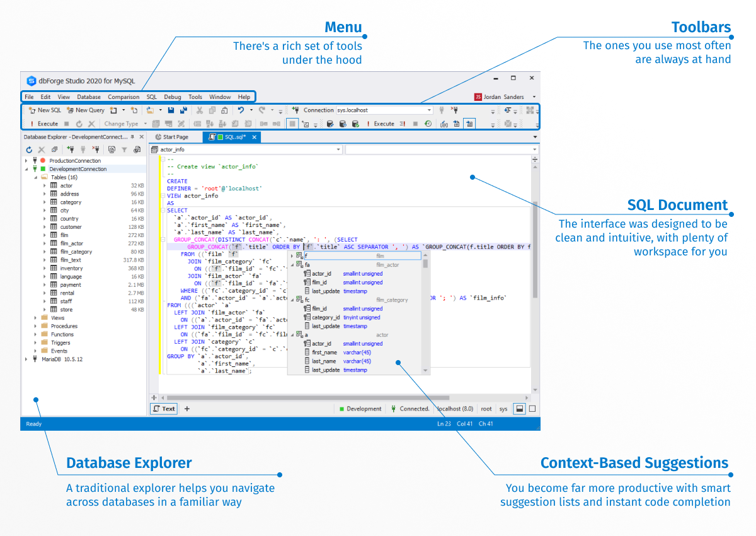Expand the MariaDB 10.5.12 node

[26, 359]
